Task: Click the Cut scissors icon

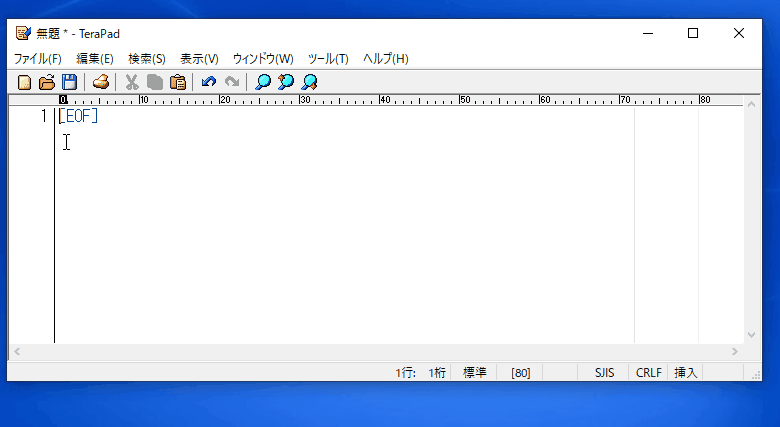Action: point(132,82)
